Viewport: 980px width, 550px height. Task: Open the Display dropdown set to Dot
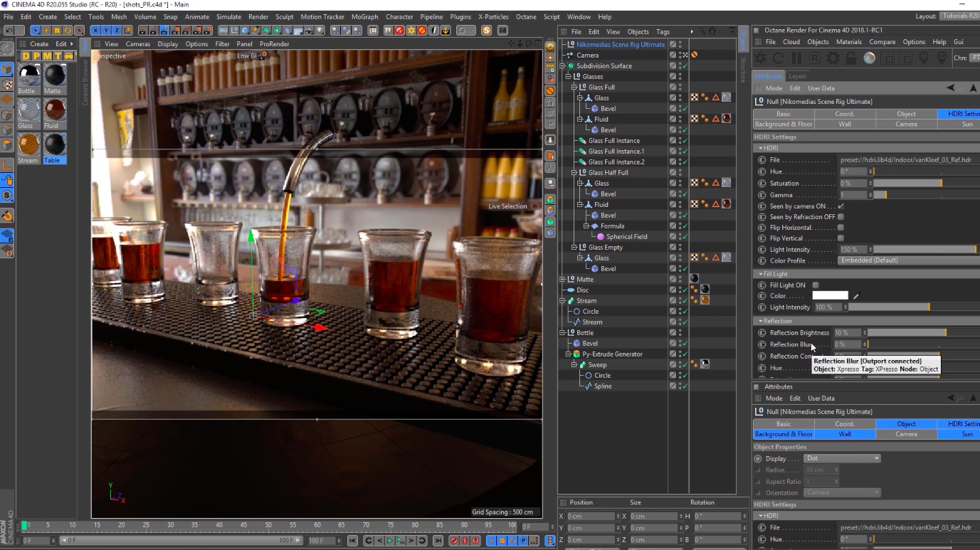(843, 458)
